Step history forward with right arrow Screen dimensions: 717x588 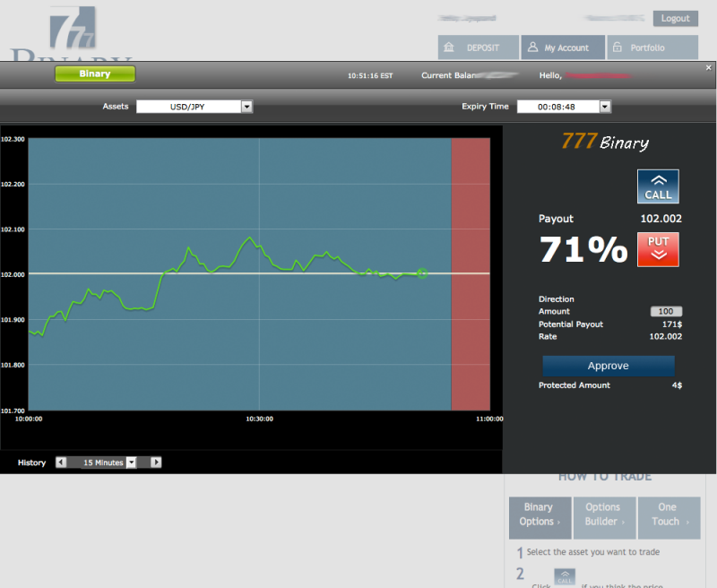click(x=156, y=463)
